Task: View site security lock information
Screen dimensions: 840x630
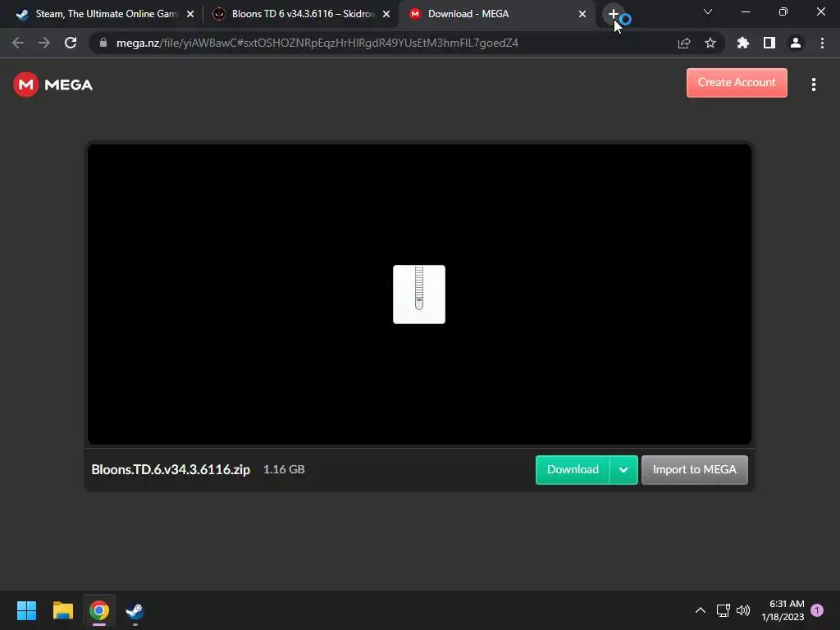Action: pyautogui.click(x=103, y=43)
